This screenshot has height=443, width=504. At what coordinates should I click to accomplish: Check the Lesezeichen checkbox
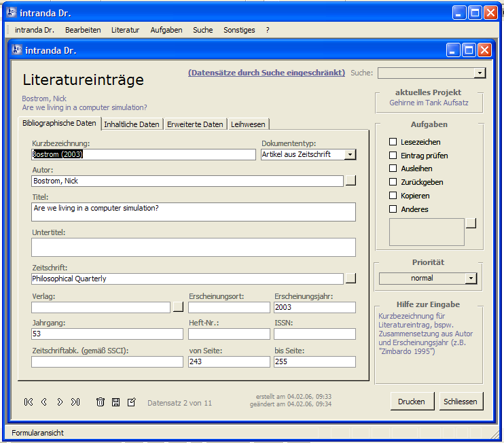(x=393, y=142)
